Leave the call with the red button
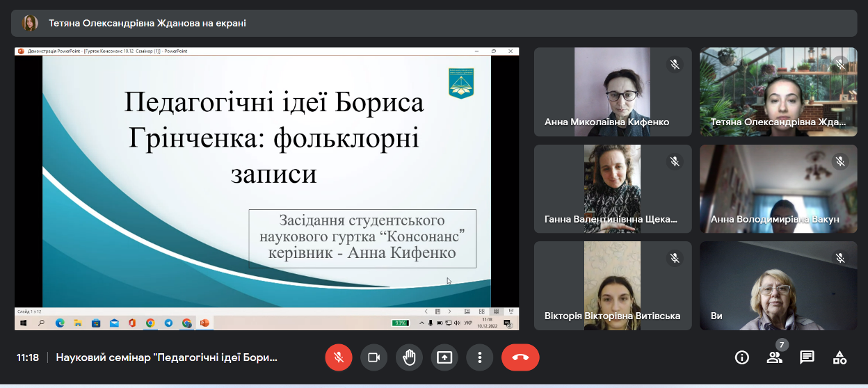The height and width of the screenshot is (388, 868). tap(520, 357)
